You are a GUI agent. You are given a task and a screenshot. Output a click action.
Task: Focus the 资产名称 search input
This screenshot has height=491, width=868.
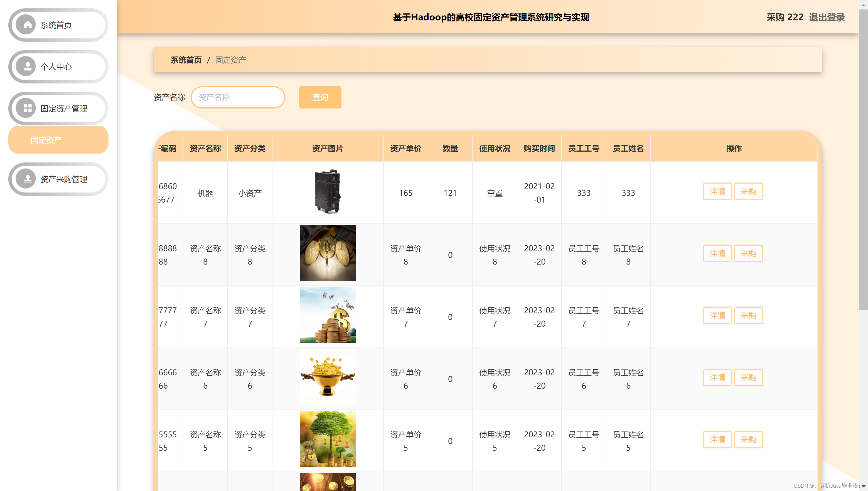coord(237,97)
